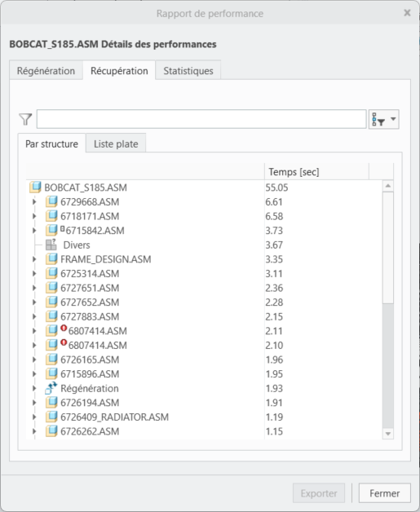Select the Divers row label
Screen dimensions: 420x512
(77, 245)
